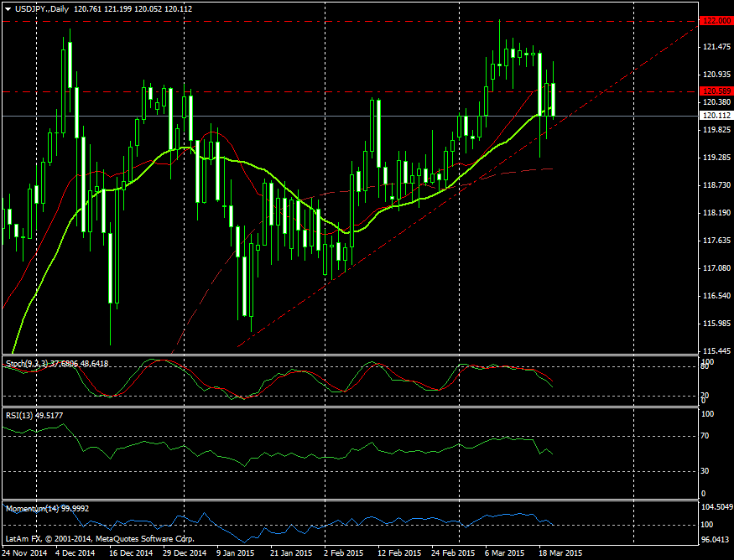The image size is (734, 560).
Task: Click the 120.589 price level tag
Action: (714, 91)
